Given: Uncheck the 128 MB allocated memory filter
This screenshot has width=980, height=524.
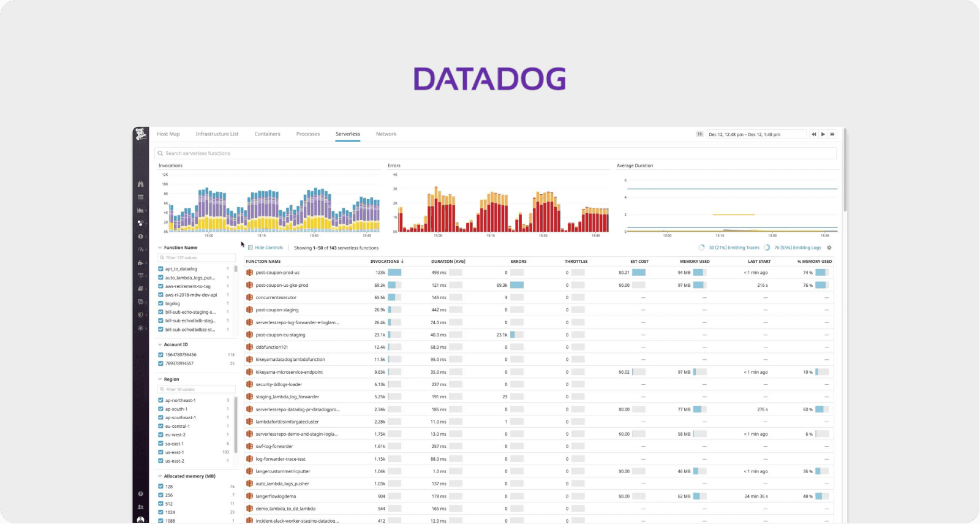Looking at the screenshot, I should pos(160,487).
